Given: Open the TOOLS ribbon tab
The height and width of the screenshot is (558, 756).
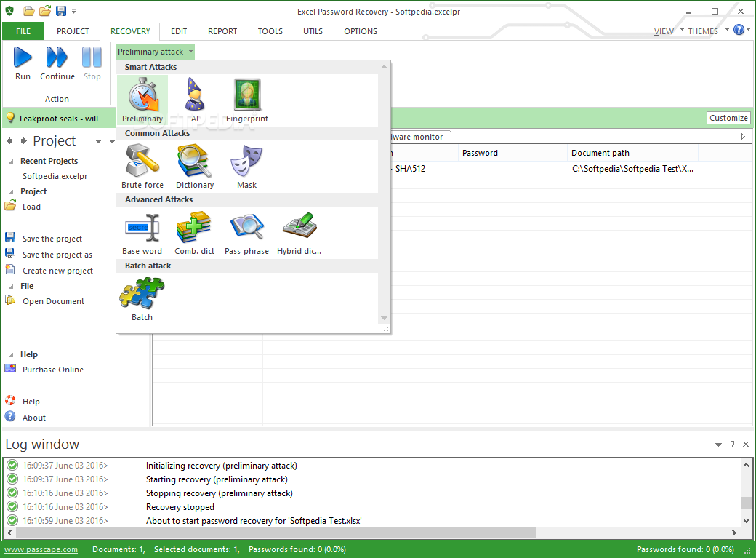Looking at the screenshot, I should point(270,31).
